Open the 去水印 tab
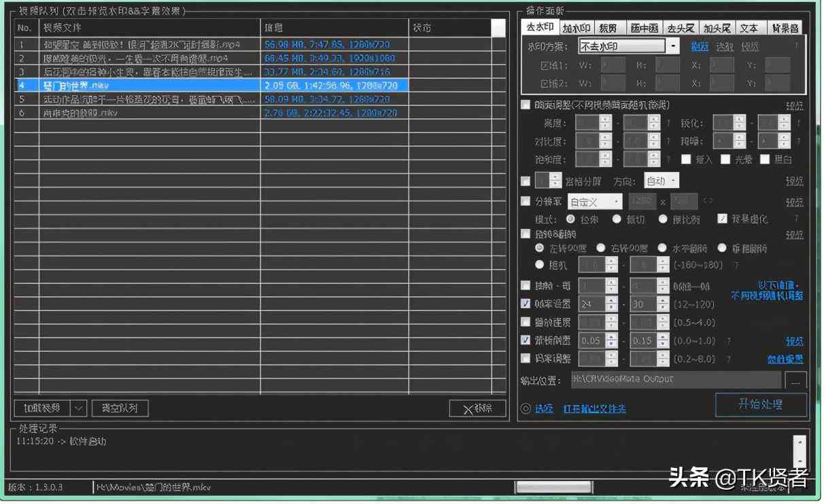This screenshot has height=504, width=824. [x=540, y=27]
